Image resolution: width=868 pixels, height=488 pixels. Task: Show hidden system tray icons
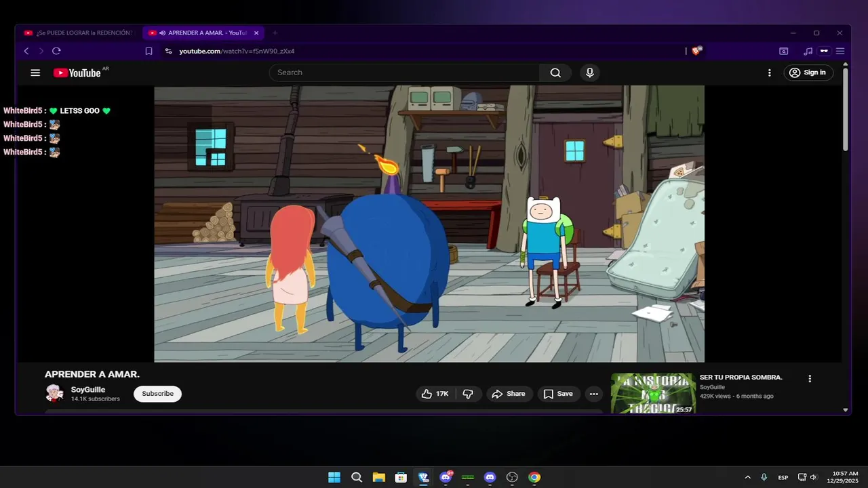click(748, 477)
